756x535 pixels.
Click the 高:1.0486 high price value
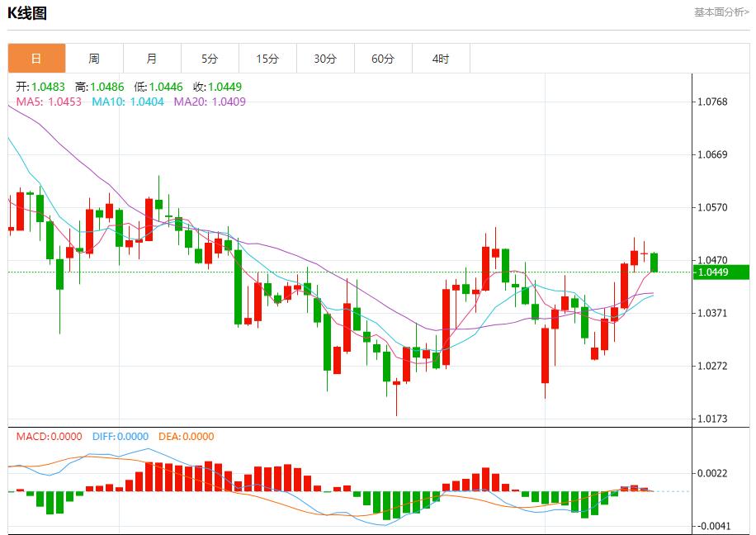[99, 87]
